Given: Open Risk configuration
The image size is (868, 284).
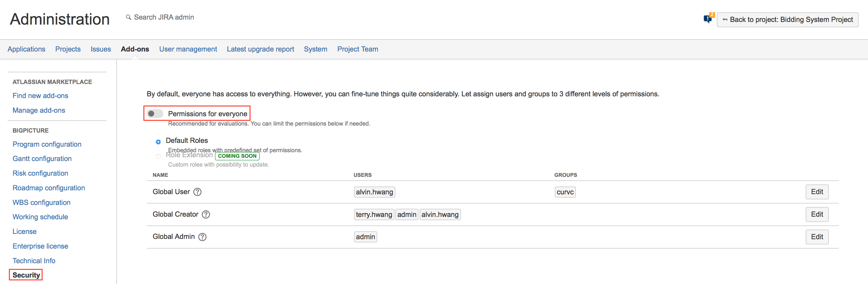Looking at the screenshot, I should pyautogui.click(x=40, y=173).
